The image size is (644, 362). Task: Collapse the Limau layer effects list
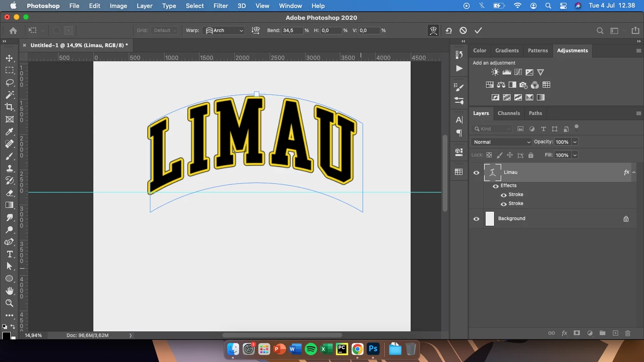pos(634,173)
